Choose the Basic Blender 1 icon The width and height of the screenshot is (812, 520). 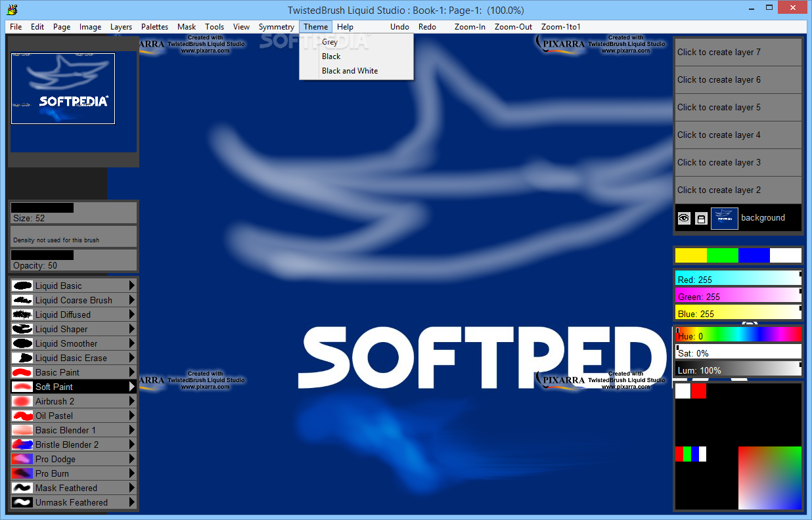coord(22,430)
